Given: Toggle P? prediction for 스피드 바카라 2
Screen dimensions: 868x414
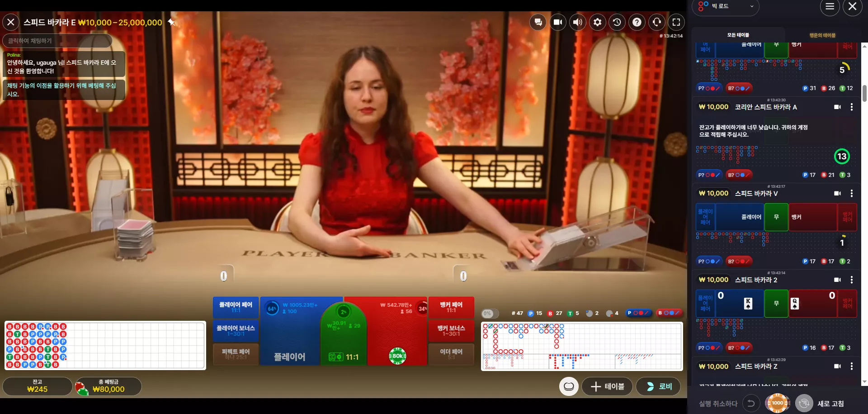Looking at the screenshot, I should (709, 348).
